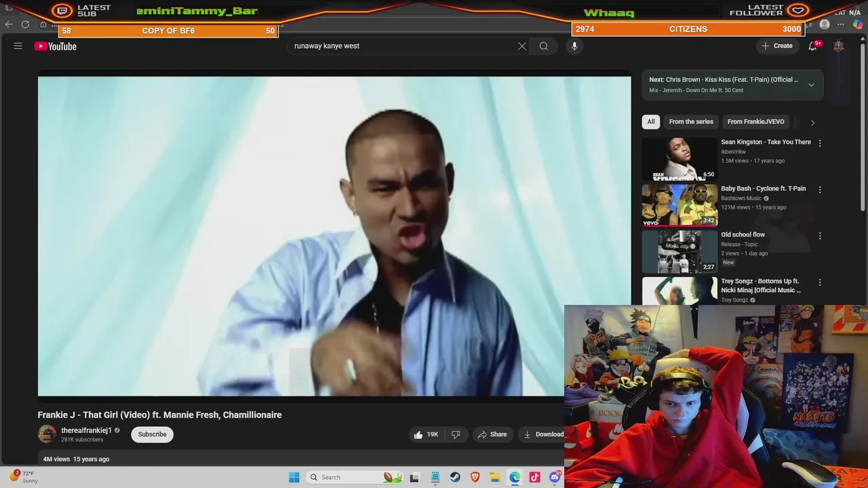
Task: Open therealfrankiej1 channel name link
Action: 86,430
